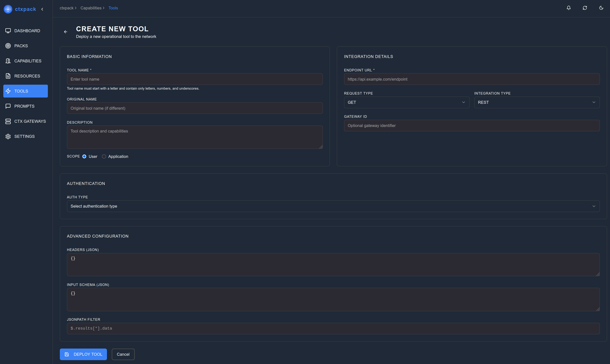Click the 'AUTHENTICATION' section title
610x364 pixels.
tap(86, 183)
